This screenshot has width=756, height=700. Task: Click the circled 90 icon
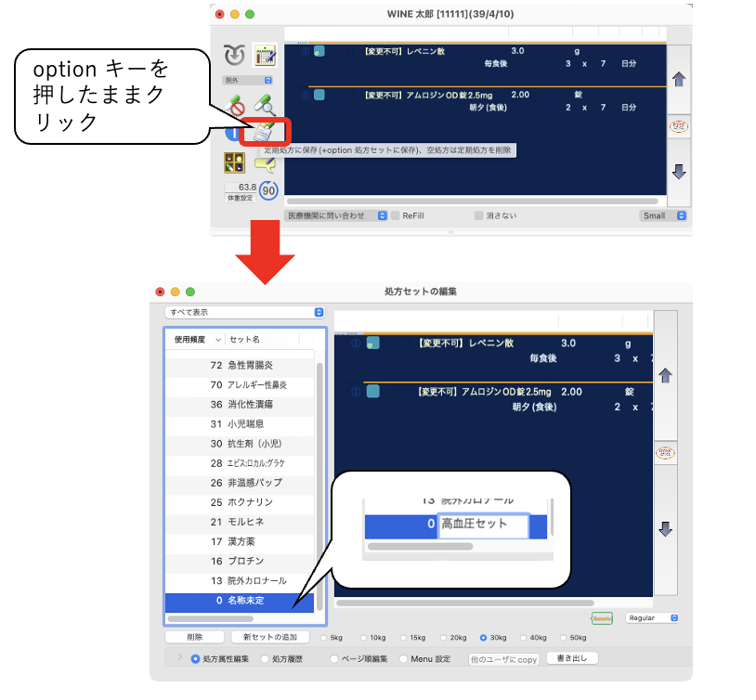(268, 190)
